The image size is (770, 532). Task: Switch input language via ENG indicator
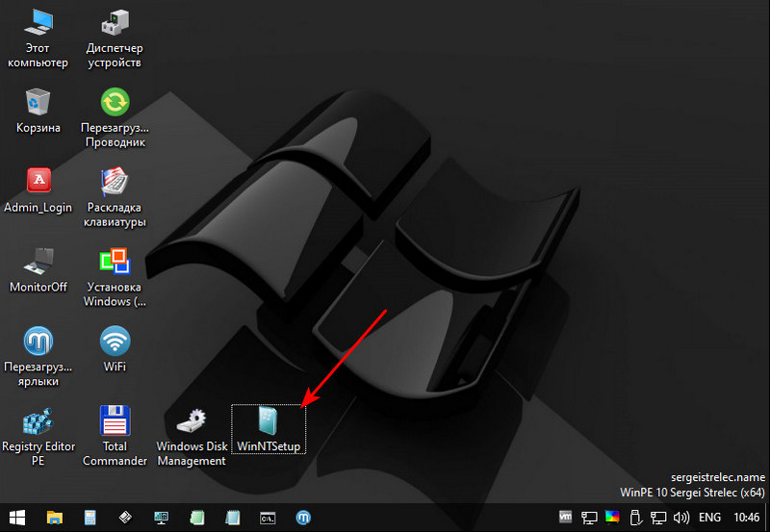click(710, 518)
